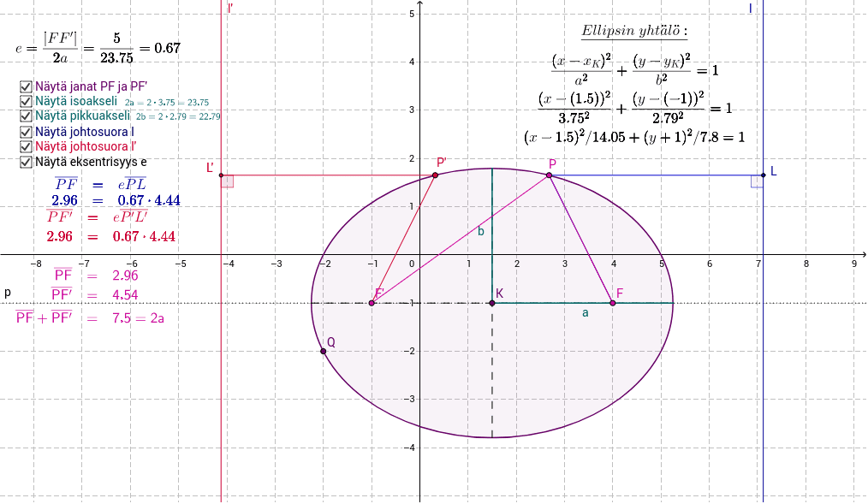Uncheck the 'Näytä isoakseli' checkbox
Viewport: 868px width, 504px height.
[x=26, y=102]
